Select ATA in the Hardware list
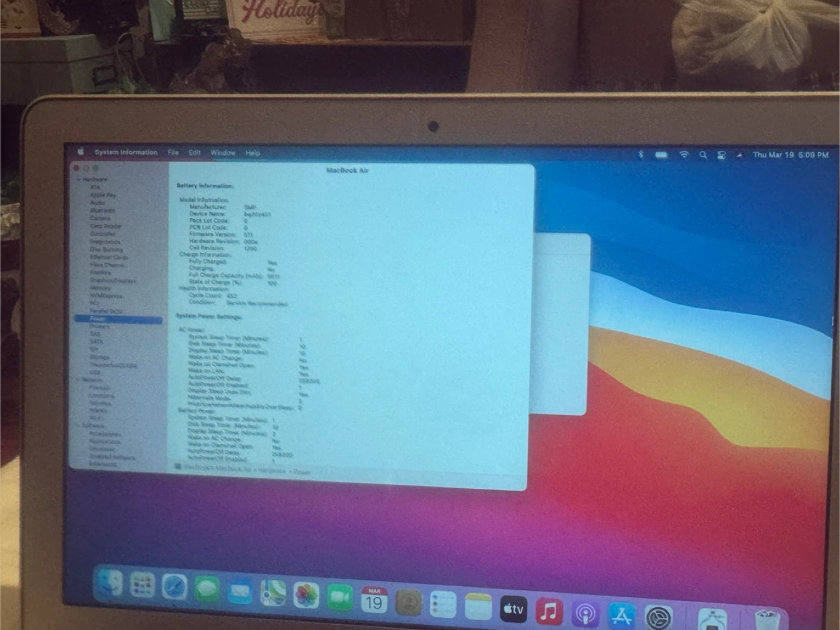Viewport: 840px width, 630px height. (95, 187)
